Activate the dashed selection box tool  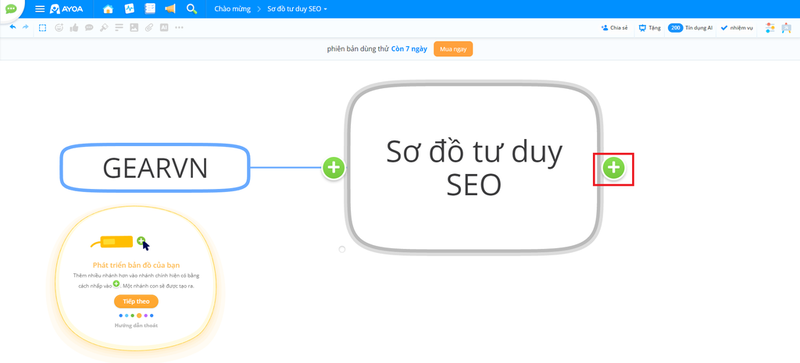point(43,28)
